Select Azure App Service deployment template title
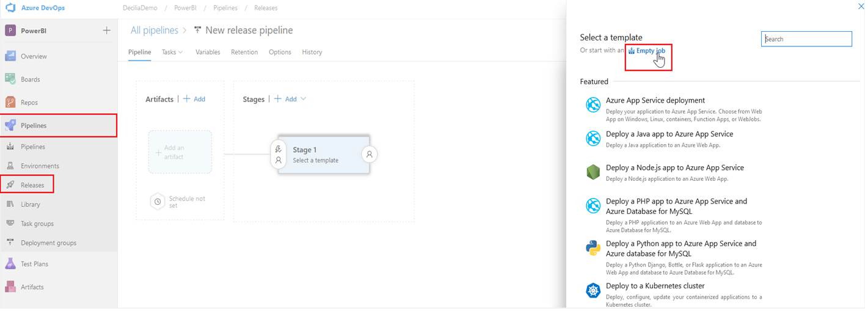868x311 pixels. pyautogui.click(x=655, y=100)
